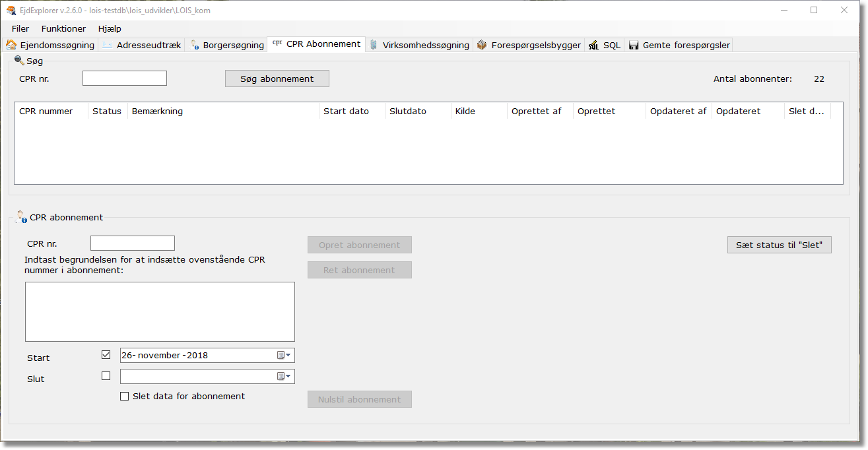Click the Forespørgselsbygger box icon
Image resolution: width=868 pixels, height=450 pixels.
pos(482,45)
